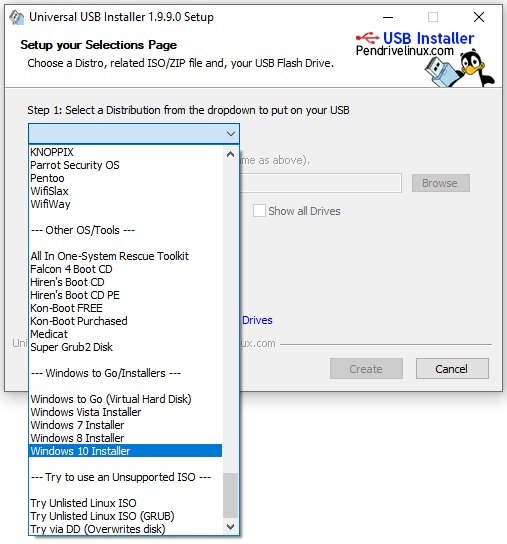Screen dimensions: 507x544
Task: Pick Try via DD (Overwrites disk)
Action: click(x=125, y=529)
